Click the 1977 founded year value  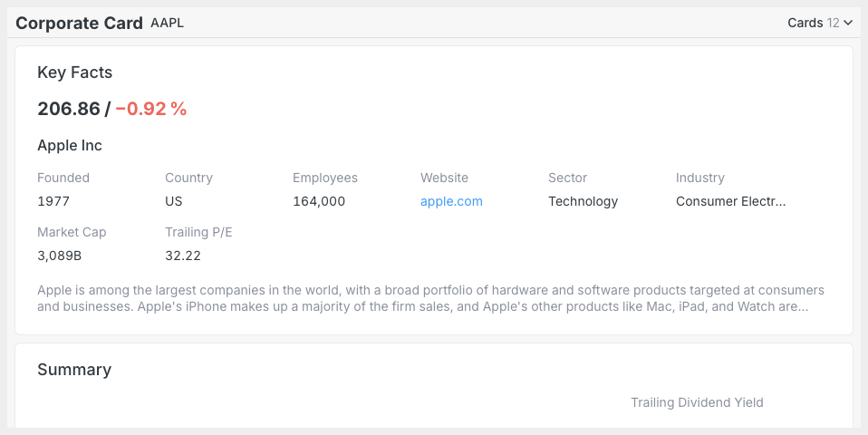(53, 201)
